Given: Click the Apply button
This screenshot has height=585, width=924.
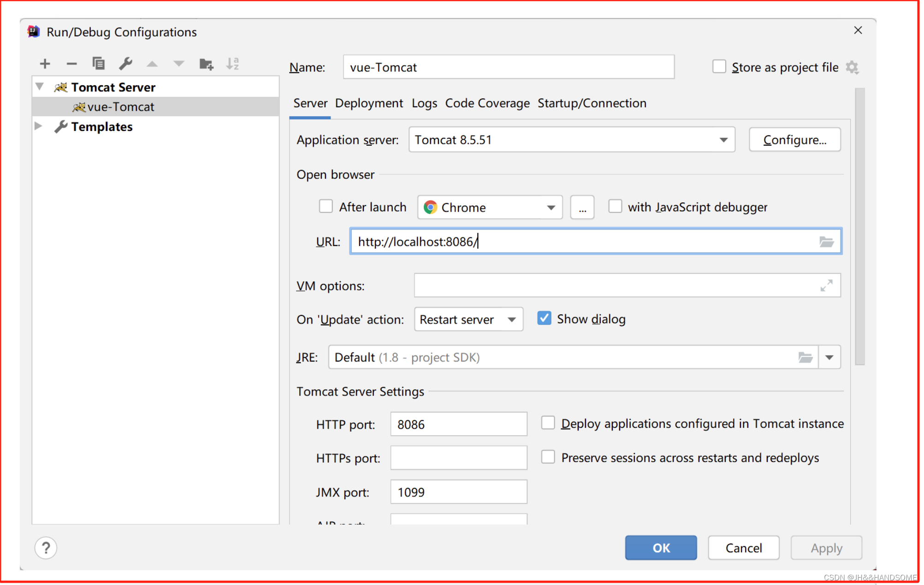Looking at the screenshot, I should pyautogui.click(x=826, y=548).
